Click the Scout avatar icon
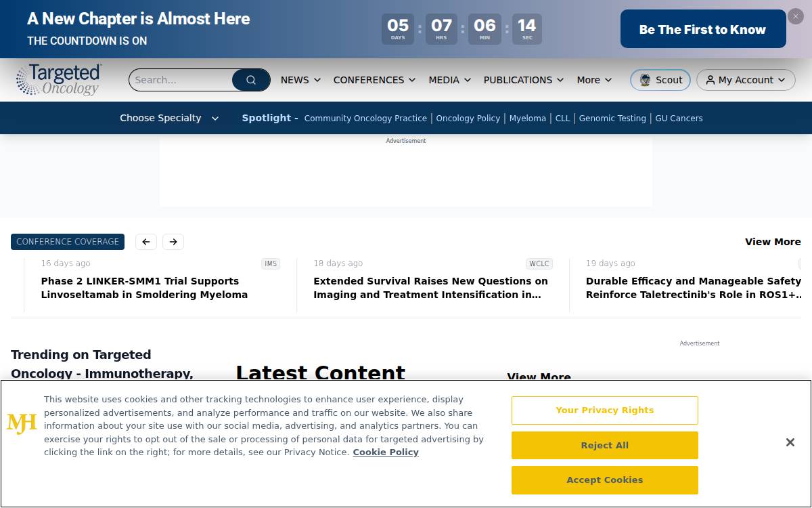 645,80
